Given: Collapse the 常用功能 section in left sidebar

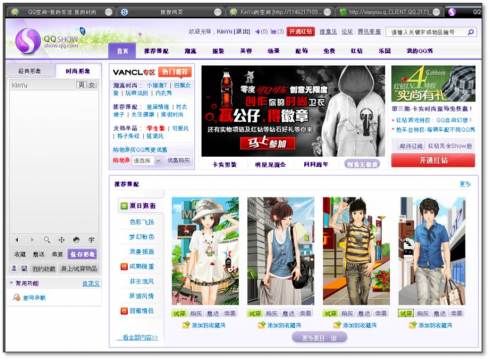Looking at the screenshot, I should pyautogui.click(x=11, y=283).
